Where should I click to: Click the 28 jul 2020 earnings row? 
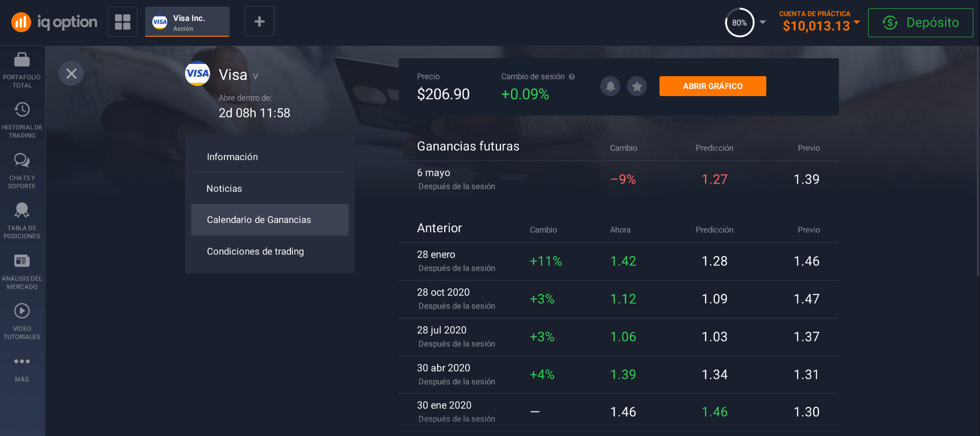(x=619, y=337)
